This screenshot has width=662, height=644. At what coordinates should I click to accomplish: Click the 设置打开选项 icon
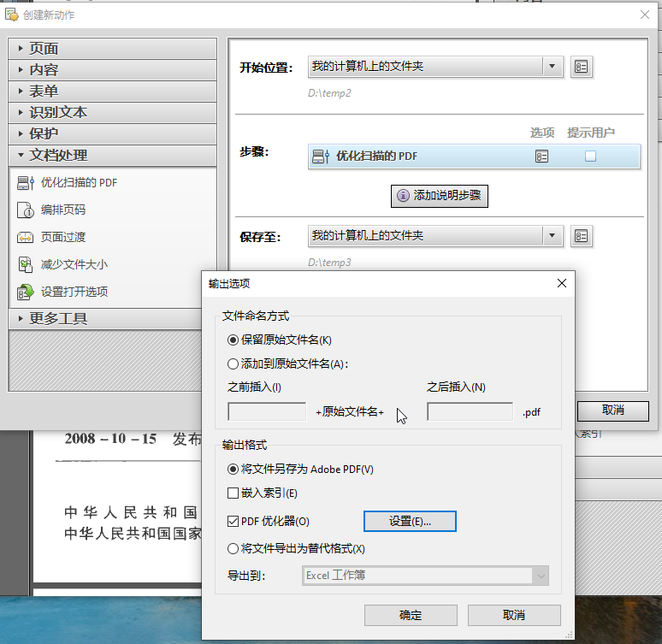click(26, 292)
